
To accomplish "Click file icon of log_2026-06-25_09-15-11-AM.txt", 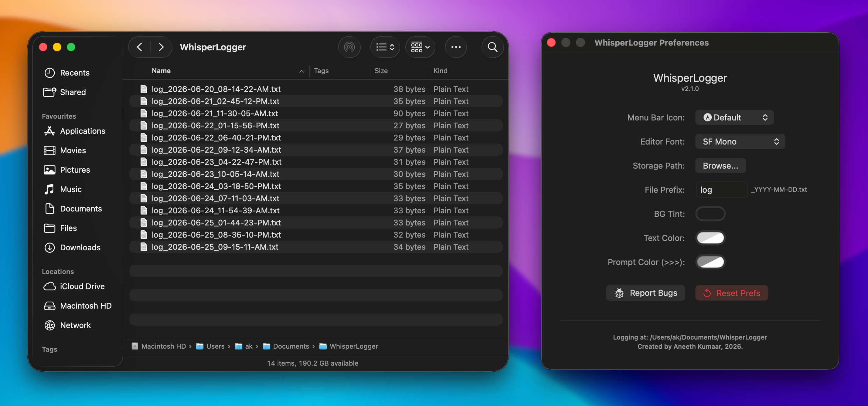I will point(144,246).
